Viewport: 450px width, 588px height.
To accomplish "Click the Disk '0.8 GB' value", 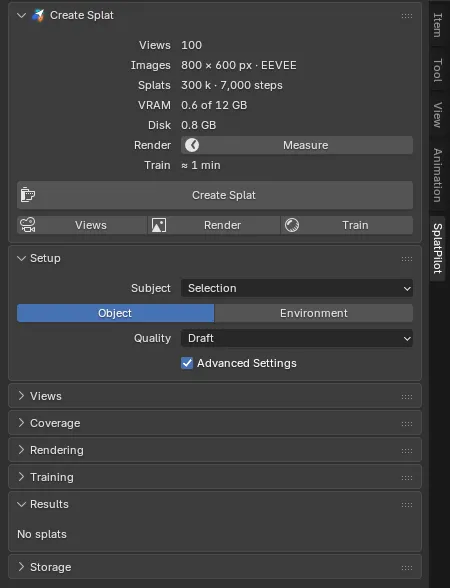I will click(199, 125).
